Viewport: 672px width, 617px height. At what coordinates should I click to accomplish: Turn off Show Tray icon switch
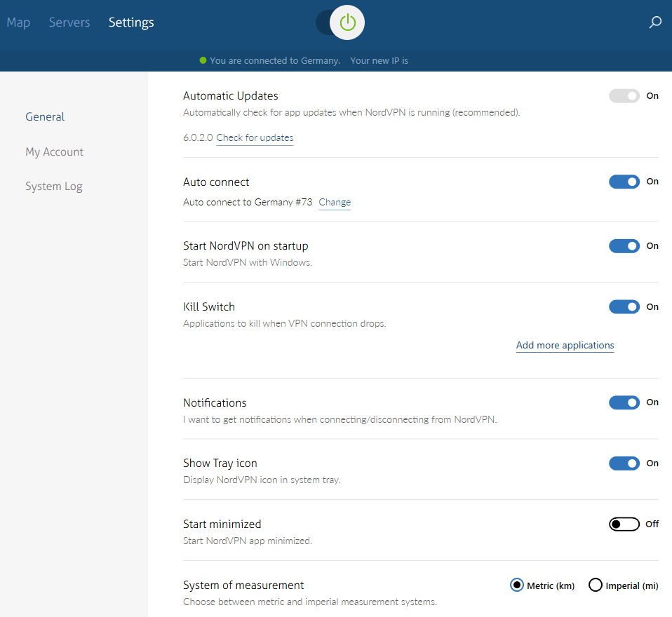pyautogui.click(x=624, y=463)
